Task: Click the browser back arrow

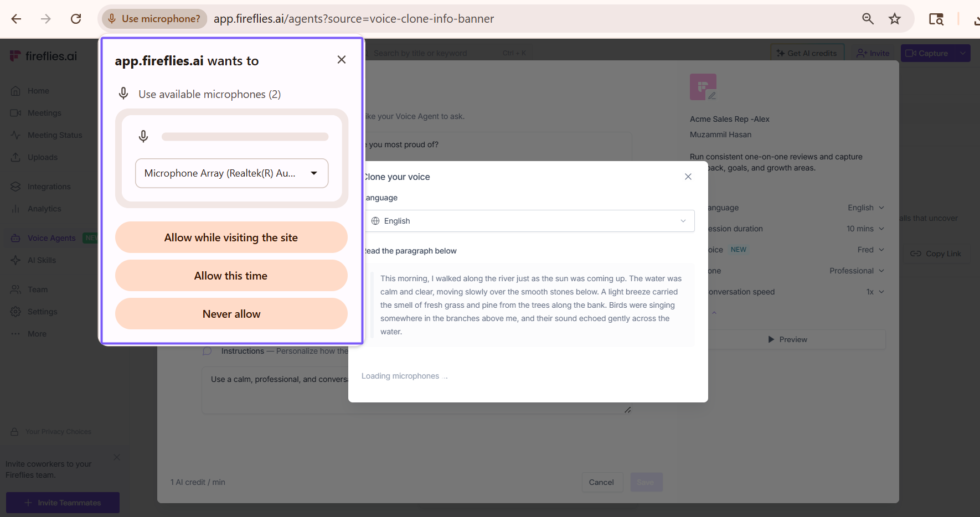Action: click(16, 19)
